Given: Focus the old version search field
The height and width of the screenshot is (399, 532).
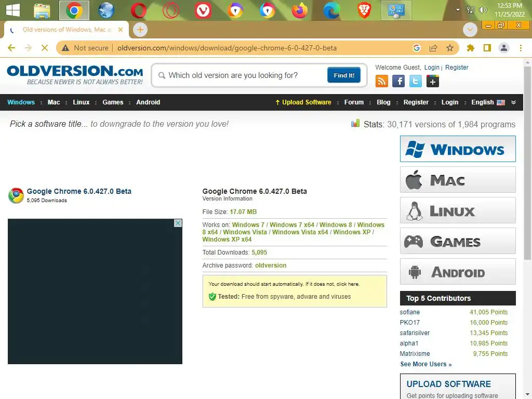Looking at the screenshot, I should click(x=241, y=75).
